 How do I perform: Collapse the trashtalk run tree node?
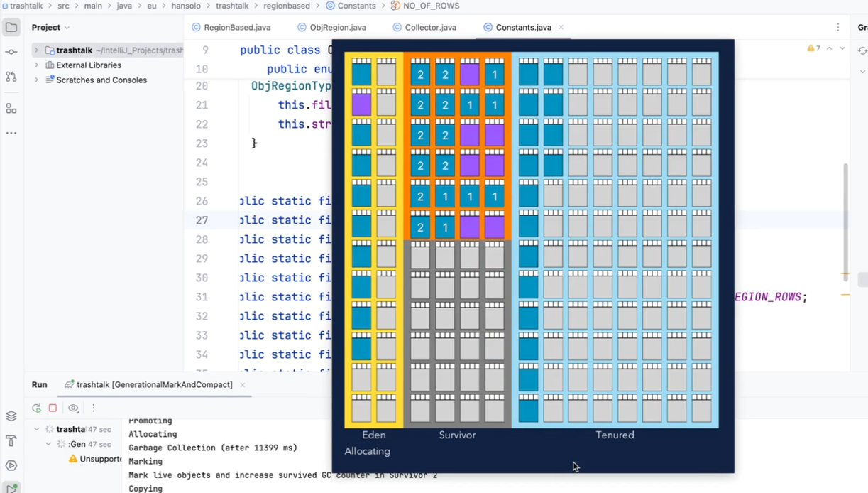[37, 429]
